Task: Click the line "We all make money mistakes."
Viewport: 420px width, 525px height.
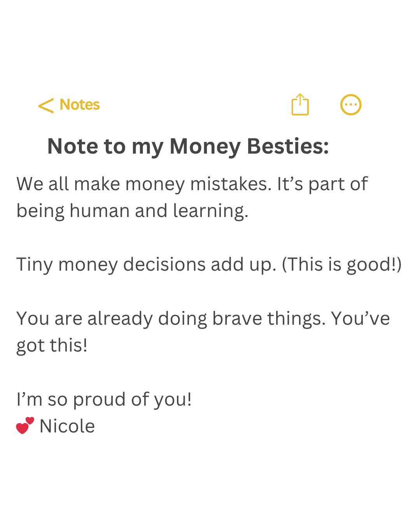Action: pyautogui.click(x=144, y=184)
